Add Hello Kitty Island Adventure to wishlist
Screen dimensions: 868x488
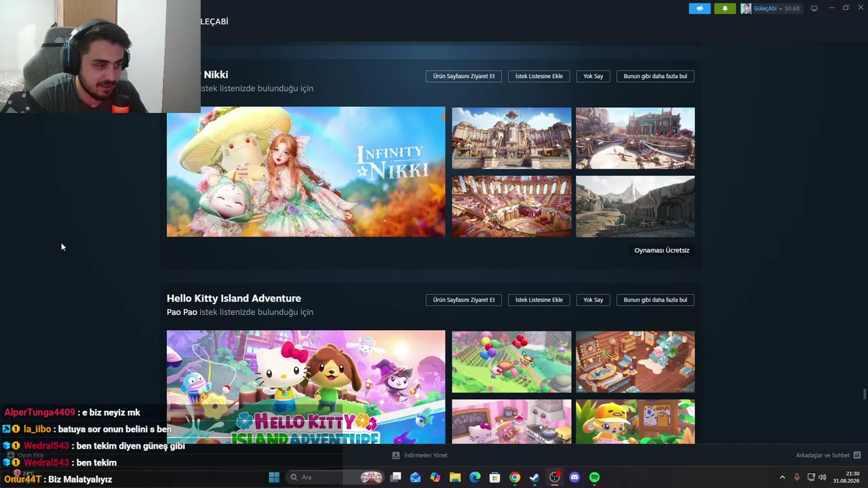click(539, 300)
